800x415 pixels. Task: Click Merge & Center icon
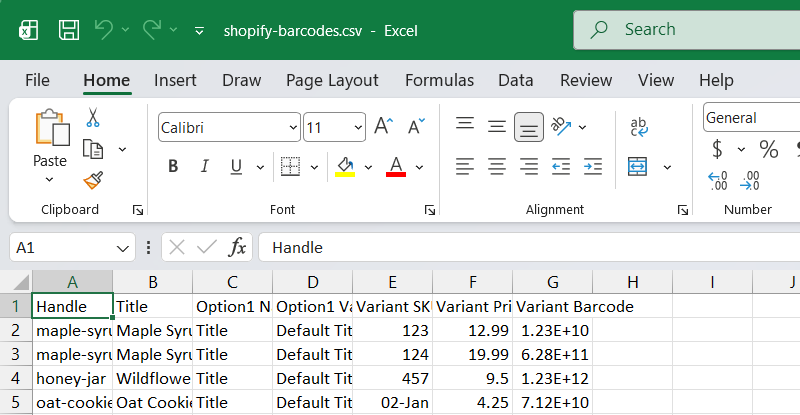[x=638, y=166]
